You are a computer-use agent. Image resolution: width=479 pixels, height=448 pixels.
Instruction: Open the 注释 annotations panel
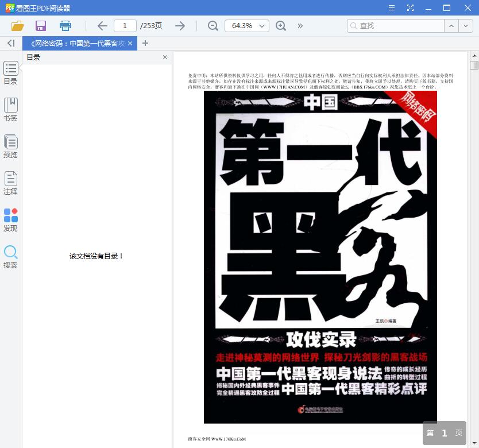pos(10,183)
